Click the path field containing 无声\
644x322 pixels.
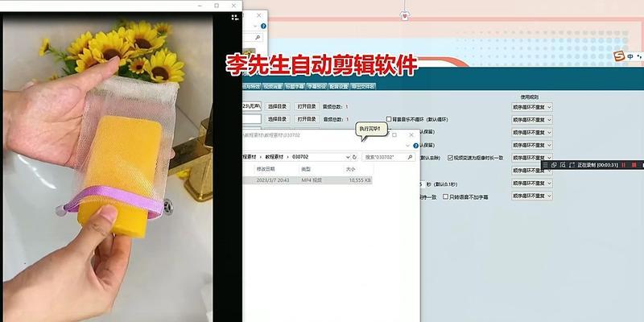[252, 106]
